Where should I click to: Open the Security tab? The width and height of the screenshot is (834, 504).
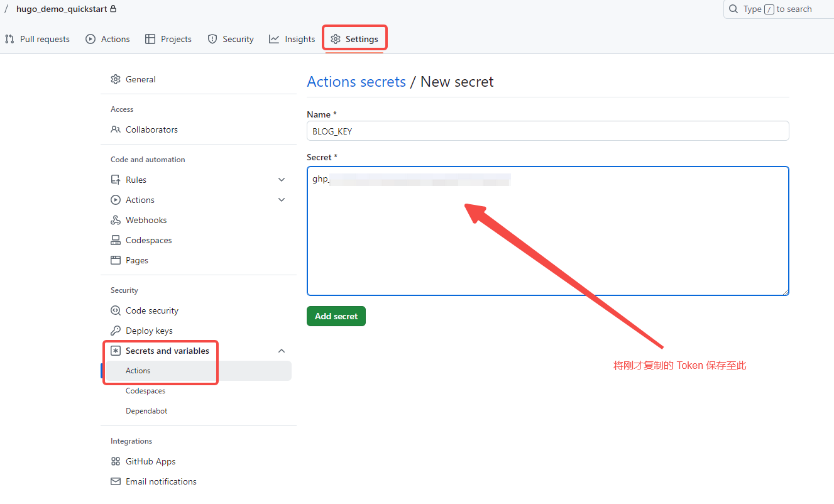click(231, 39)
